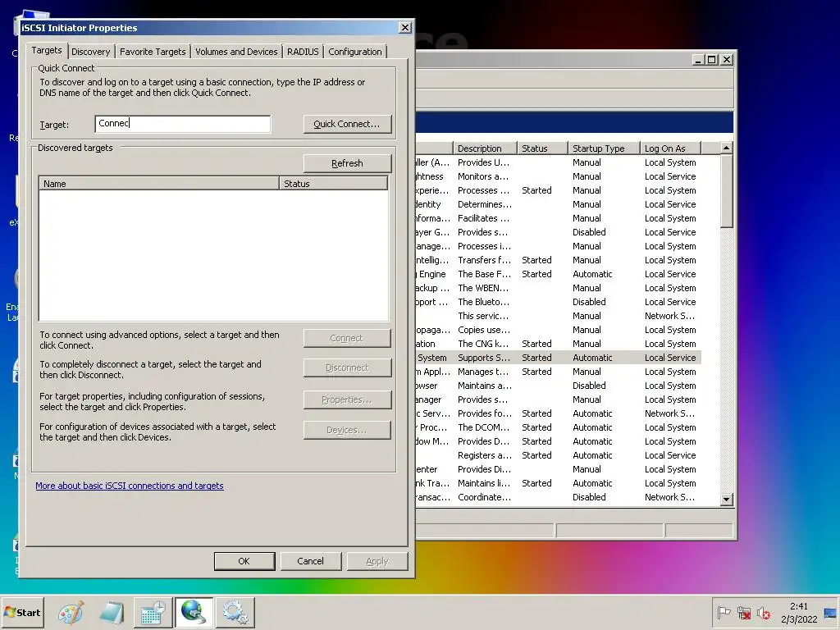Screen dimensions: 840x630
Task: Close the iSCSI Initiator Properties dialog
Action: (x=405, y=27)
